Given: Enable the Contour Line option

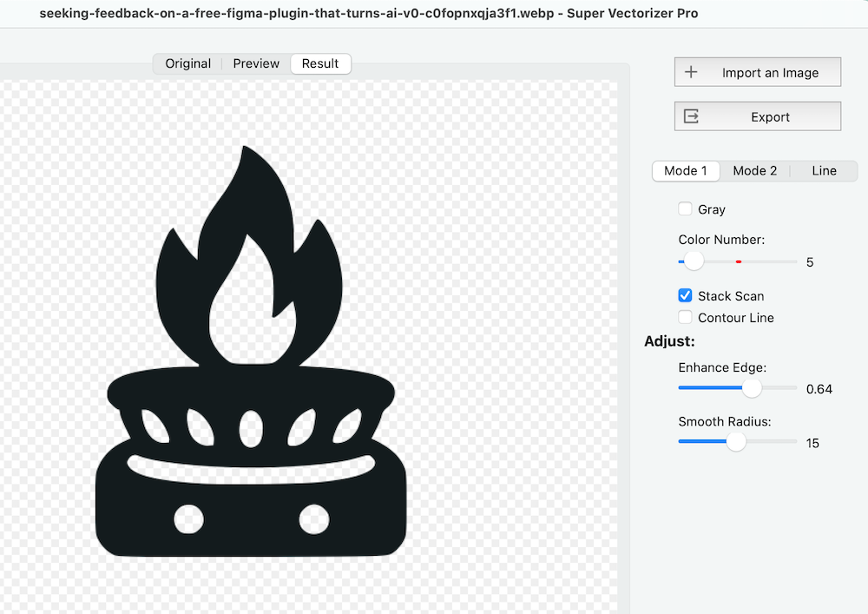Looking at the screenshot, I should pos(685,317).
